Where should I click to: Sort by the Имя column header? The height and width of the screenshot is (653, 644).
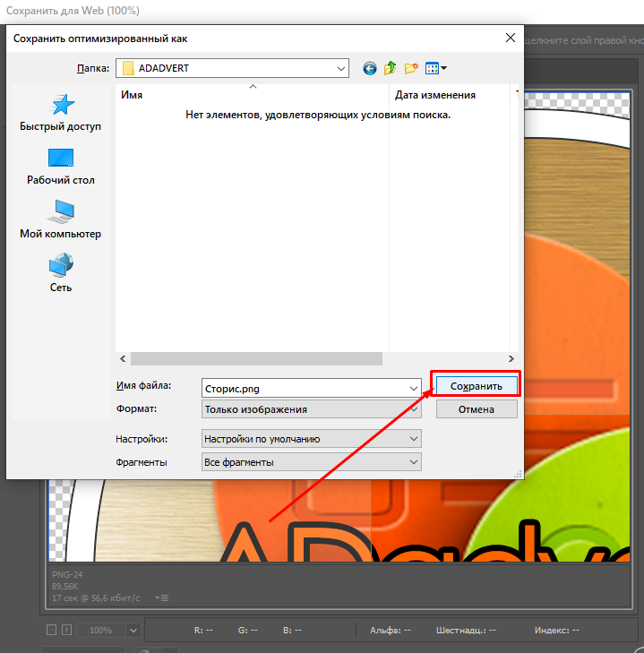pos(252,95)
